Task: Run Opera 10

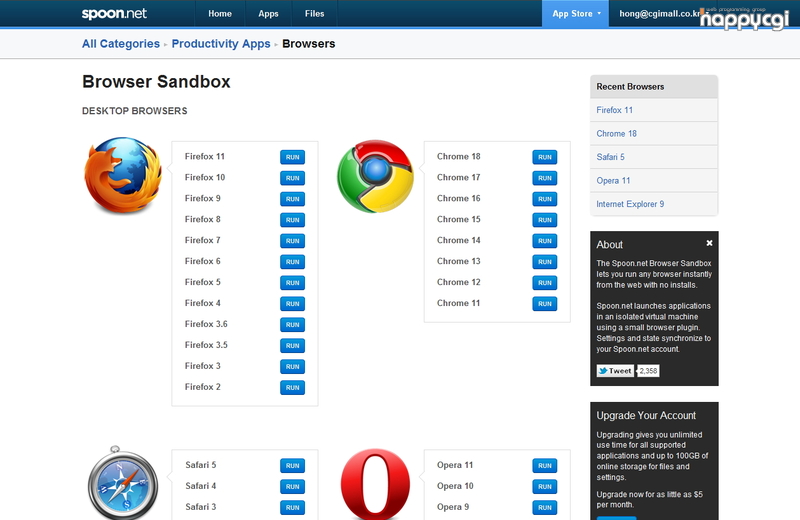Action: point(545,486)
